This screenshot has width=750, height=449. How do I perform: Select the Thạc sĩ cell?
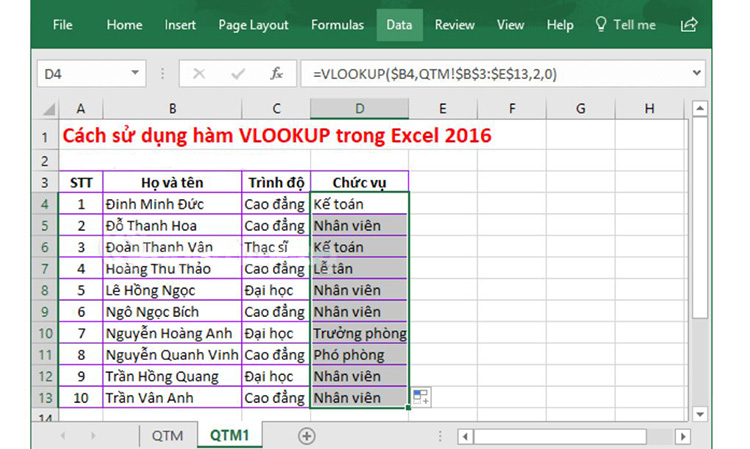tap(276, 247)
